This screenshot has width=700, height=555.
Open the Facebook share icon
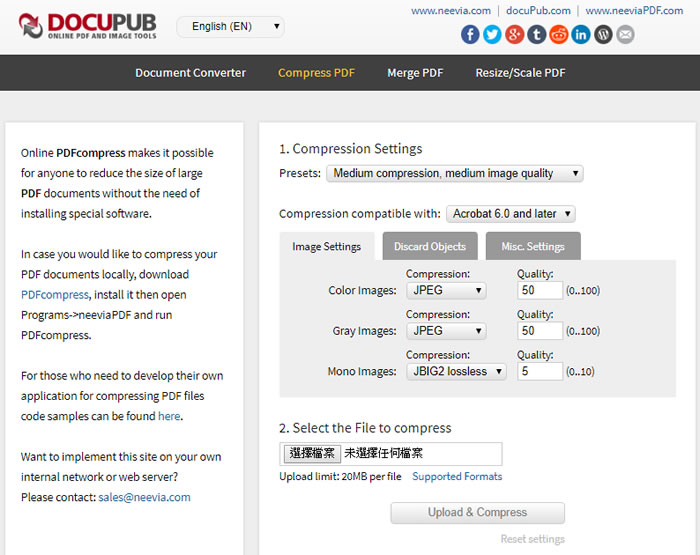[x=470, y=34]
